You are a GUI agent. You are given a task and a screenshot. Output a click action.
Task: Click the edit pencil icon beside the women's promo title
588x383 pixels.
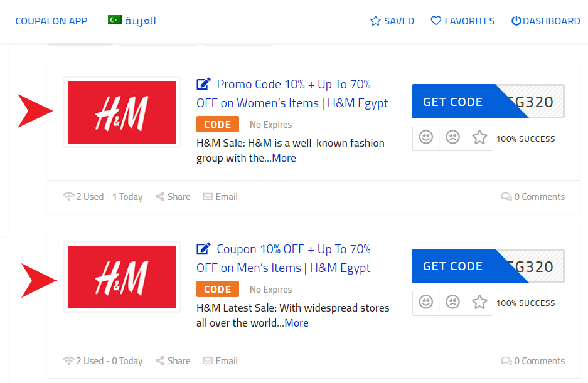[203, 83]
